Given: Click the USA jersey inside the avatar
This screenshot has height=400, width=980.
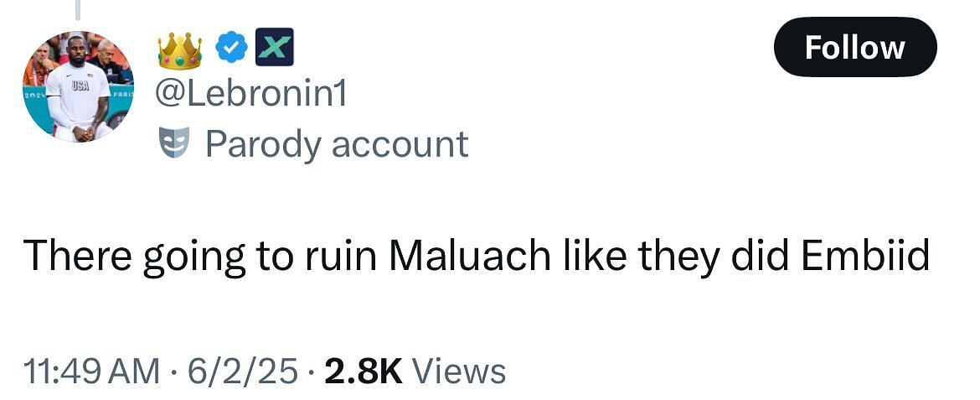Looking at the screenshot, I should 80,95.
